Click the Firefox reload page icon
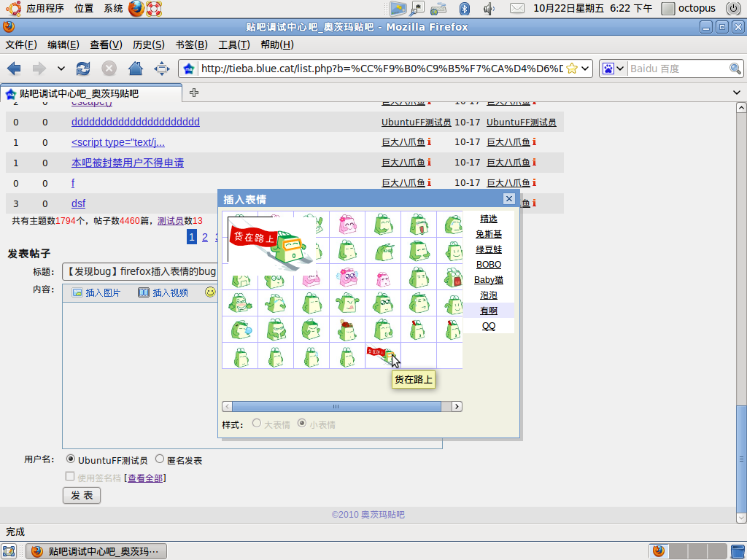The height and width of the screenshot is (560, 747). pyautogui.click(x=83, y=69)
